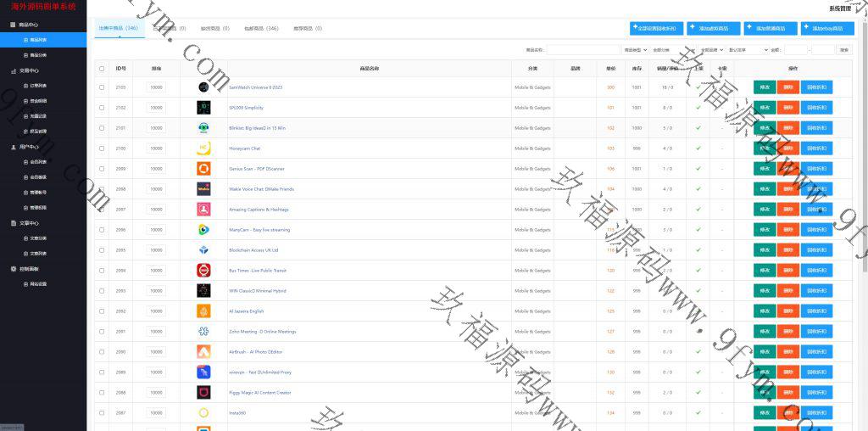Click the Bus Times app icon
Screen dimensions: 868x431
(203, 271)
